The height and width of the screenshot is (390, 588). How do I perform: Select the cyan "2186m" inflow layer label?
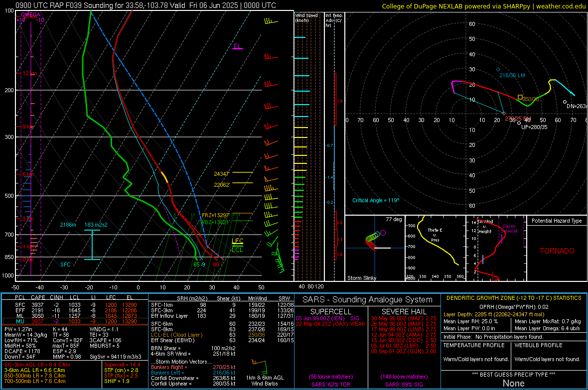point(68,225)
